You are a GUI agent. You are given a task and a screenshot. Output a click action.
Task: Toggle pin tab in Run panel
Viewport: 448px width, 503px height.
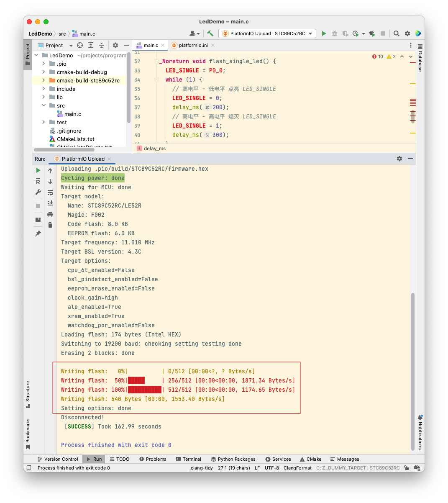(x=38, y=234)
